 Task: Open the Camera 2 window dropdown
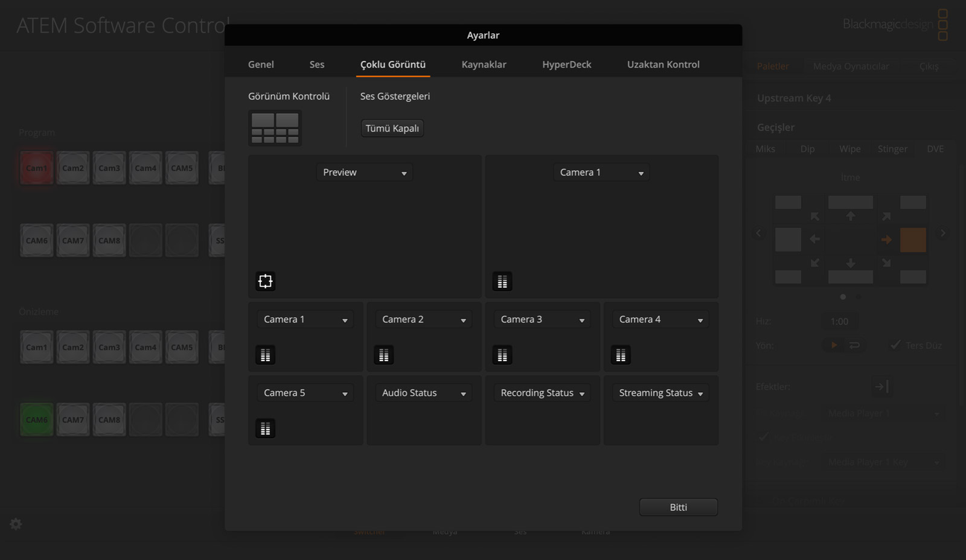pyautogui.click(x=424, y=320)
